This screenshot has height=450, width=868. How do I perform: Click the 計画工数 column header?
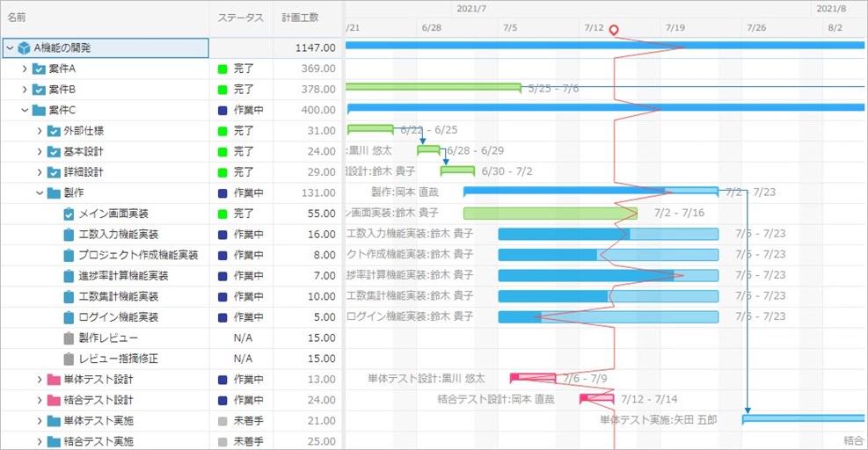[x=300, y=18]
